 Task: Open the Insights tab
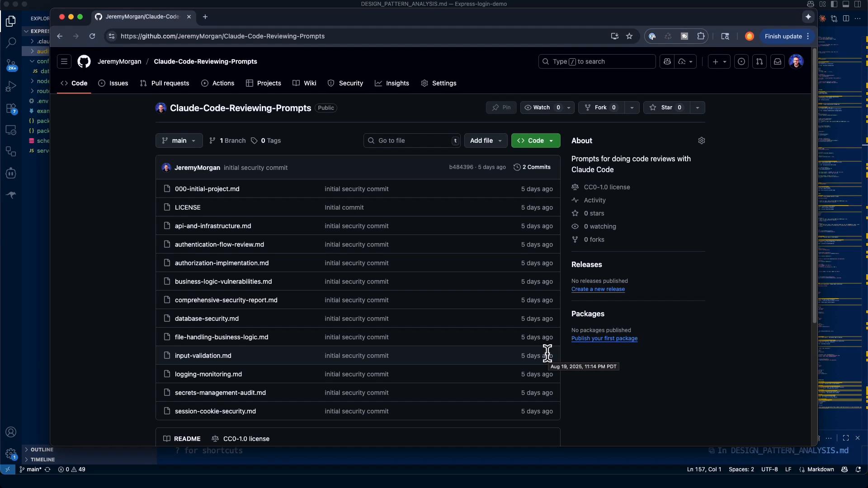point(392,83)
